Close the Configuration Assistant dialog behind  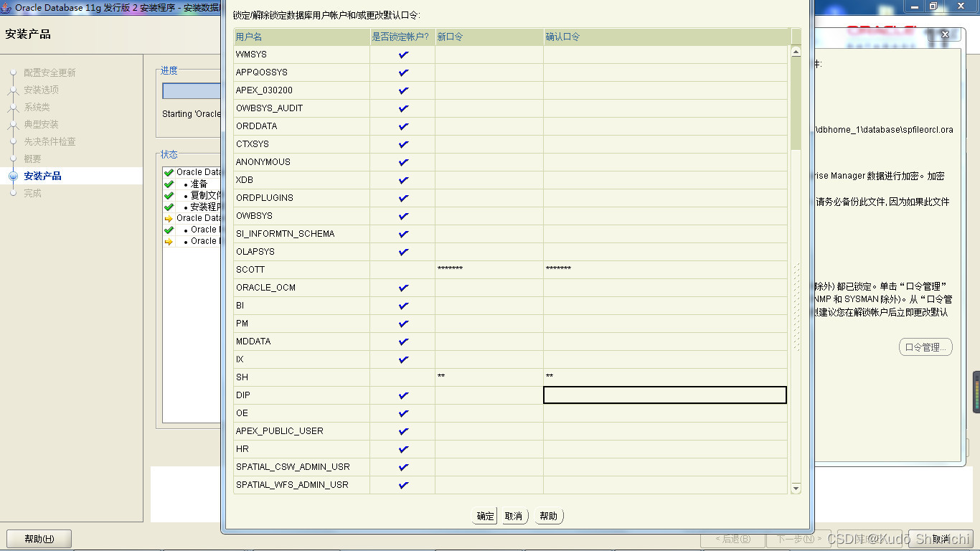[x=945, y=34]
